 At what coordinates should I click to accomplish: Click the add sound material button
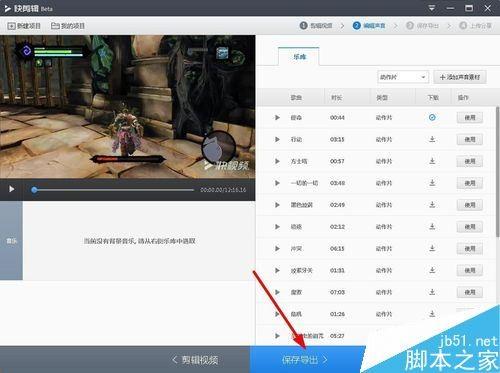pos(460,77)
